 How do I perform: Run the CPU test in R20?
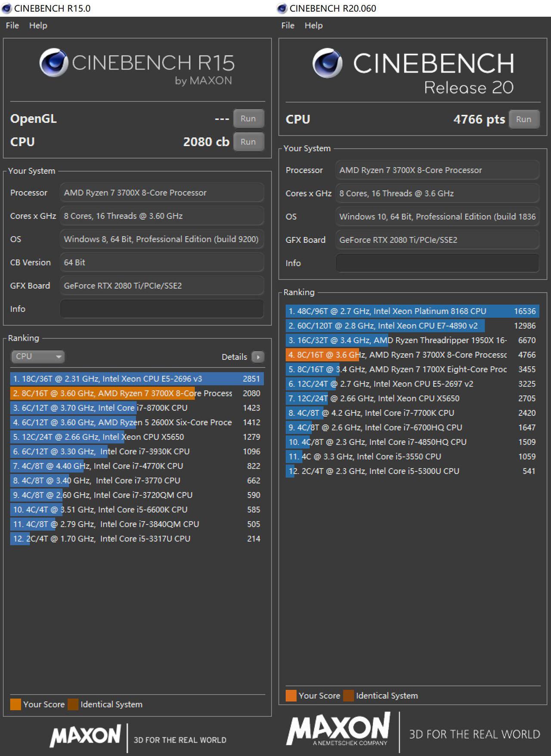[x=524, y=119]
